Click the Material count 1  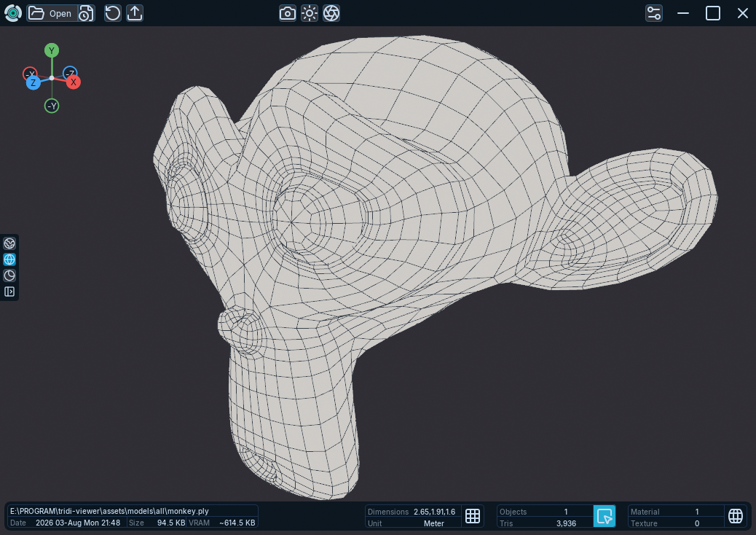pos(697,512)
